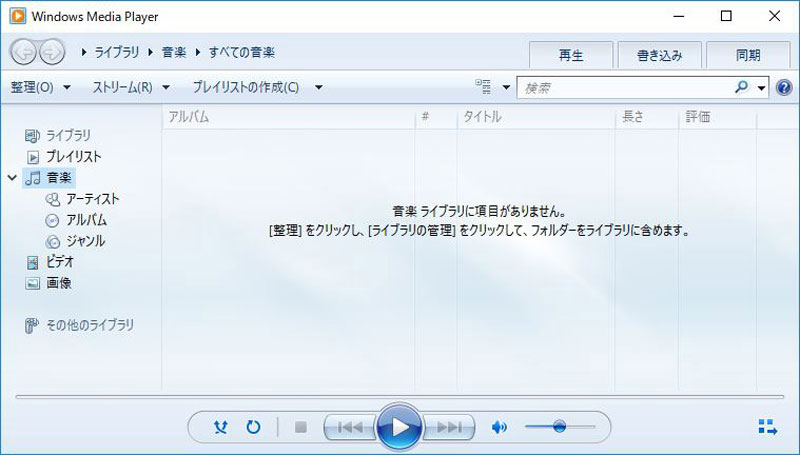Screen dimensions: 800x455
Task: Click the アーティスト people icon
Action: pos(53,199)
